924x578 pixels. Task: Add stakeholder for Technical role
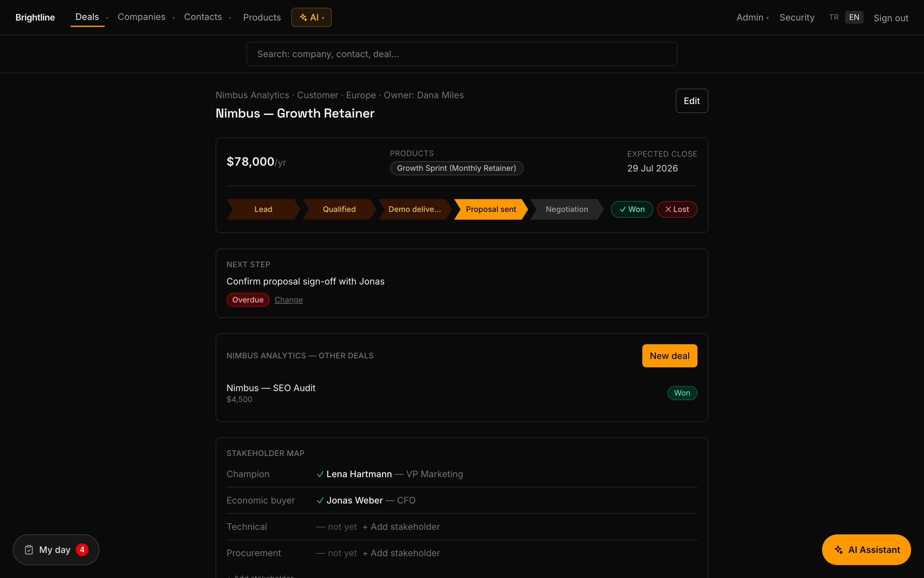tap(401, 527)
